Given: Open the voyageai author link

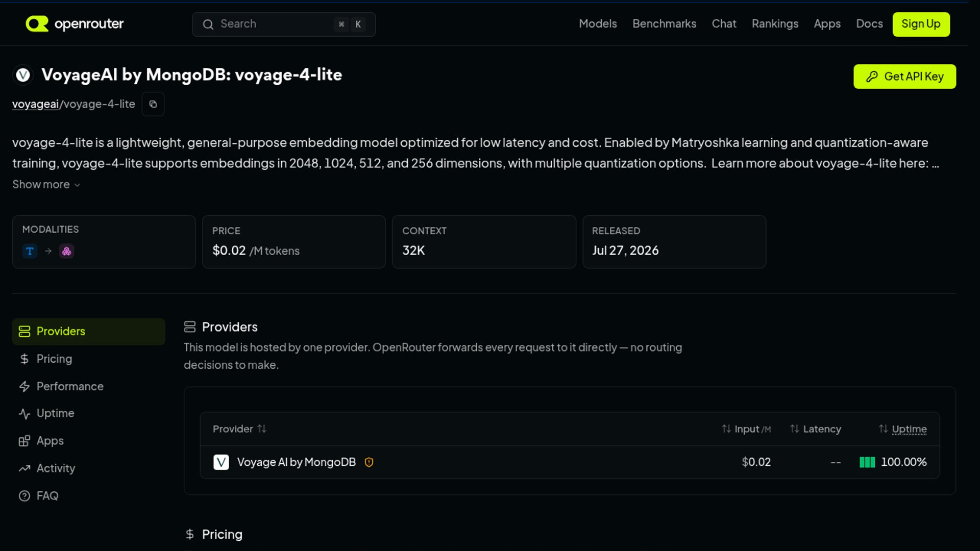Looking at the screenshot, I should click(35, 104).
